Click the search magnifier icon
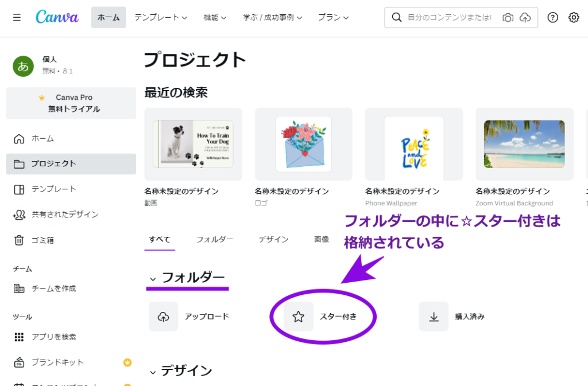This screenshot has height=386, width=588. [396, 17]
